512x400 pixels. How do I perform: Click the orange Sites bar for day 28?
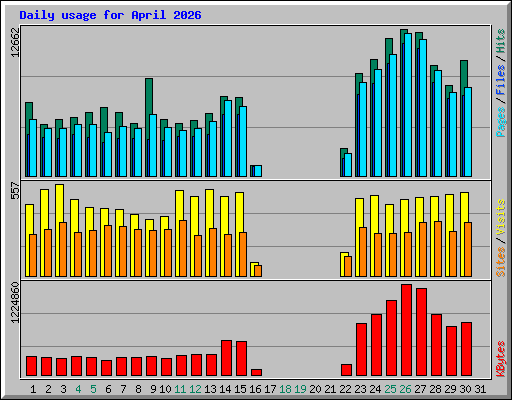tap(438, 249)
